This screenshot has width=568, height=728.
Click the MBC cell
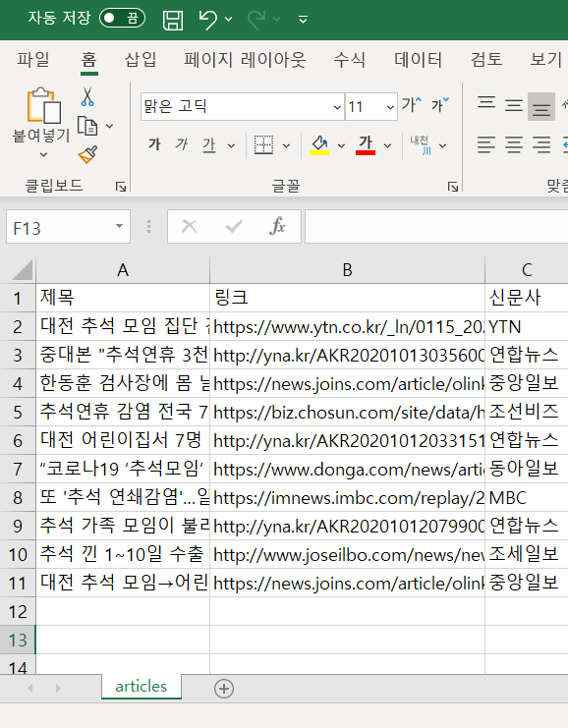click(x=526, y=498)
